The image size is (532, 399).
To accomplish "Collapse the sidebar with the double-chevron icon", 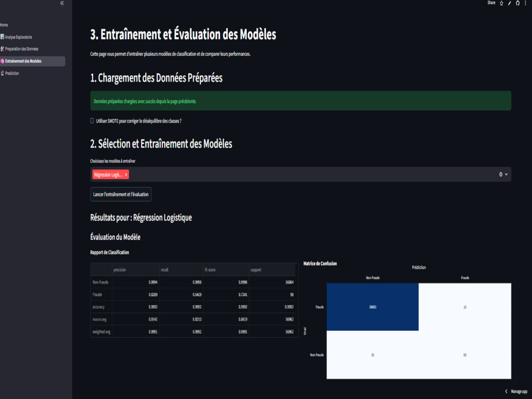I will tap(62, 3).
